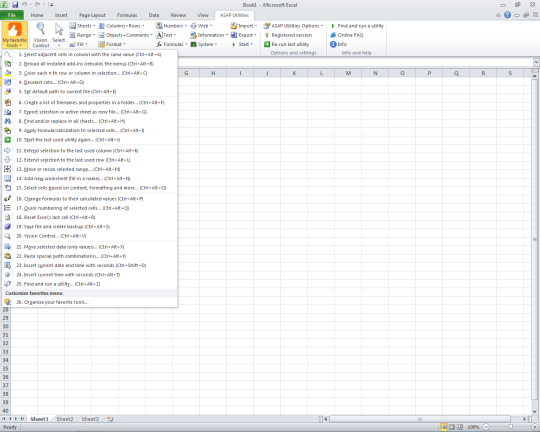Image resolution: width=540 pixels, height=432 pixels.
Task: Choose Set default path to current file
Action: (x=90, y=92)
